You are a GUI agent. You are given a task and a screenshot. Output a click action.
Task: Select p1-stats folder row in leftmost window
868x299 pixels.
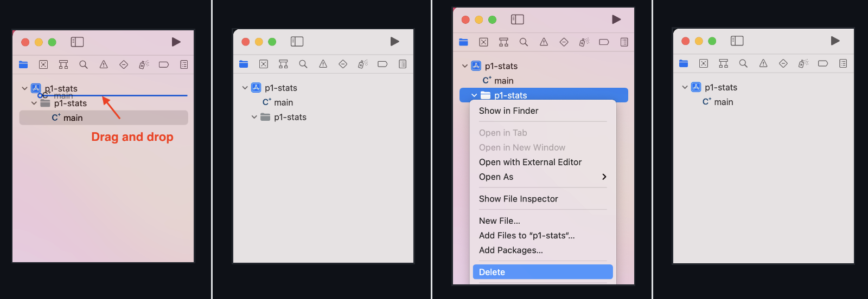pos(104,103)
